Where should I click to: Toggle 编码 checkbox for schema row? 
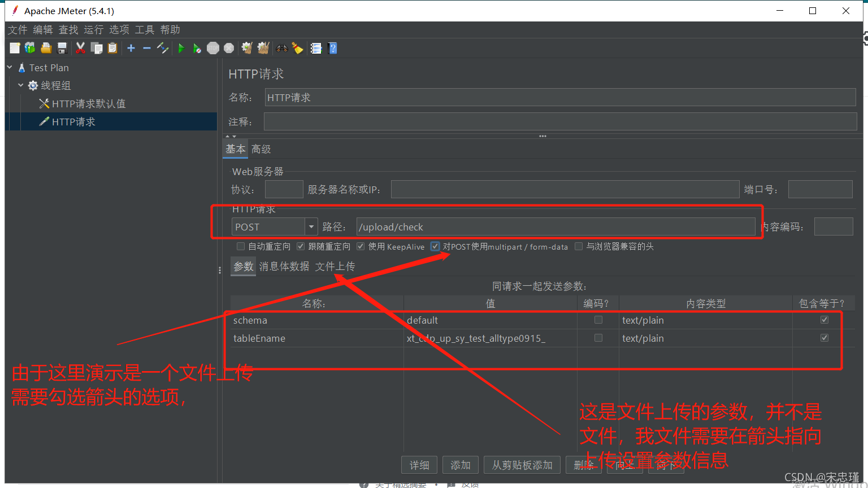[x=598, y=320]
